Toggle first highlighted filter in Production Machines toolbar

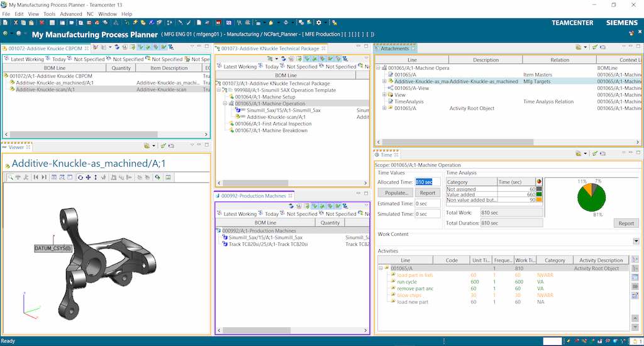click(x=314, y=206)
